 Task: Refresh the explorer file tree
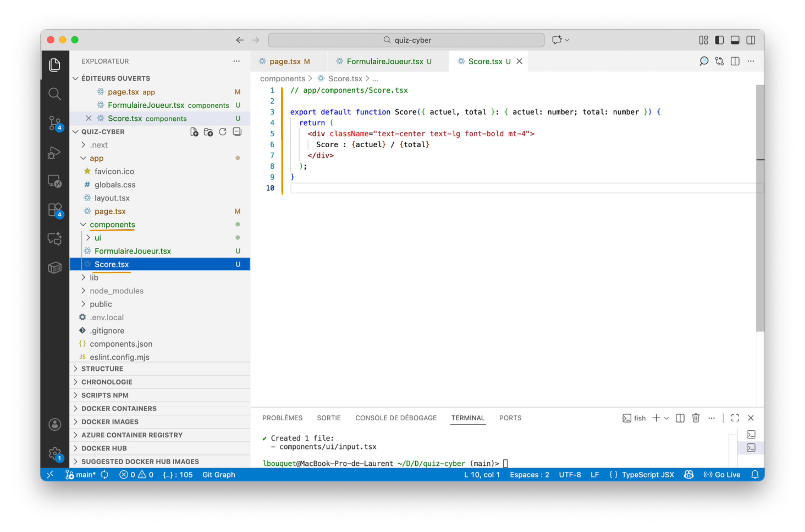[x=223, y=132]
